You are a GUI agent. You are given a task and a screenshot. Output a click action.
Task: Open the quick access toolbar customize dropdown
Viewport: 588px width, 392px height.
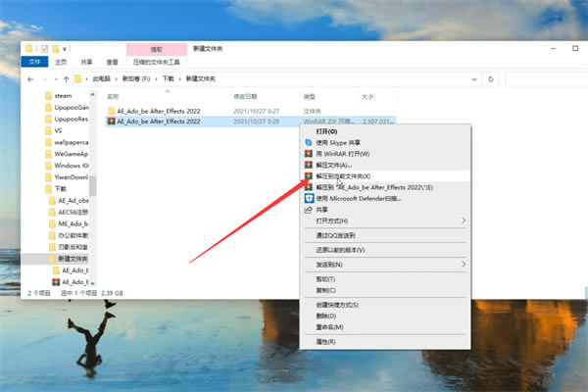(x=65, y=49)
